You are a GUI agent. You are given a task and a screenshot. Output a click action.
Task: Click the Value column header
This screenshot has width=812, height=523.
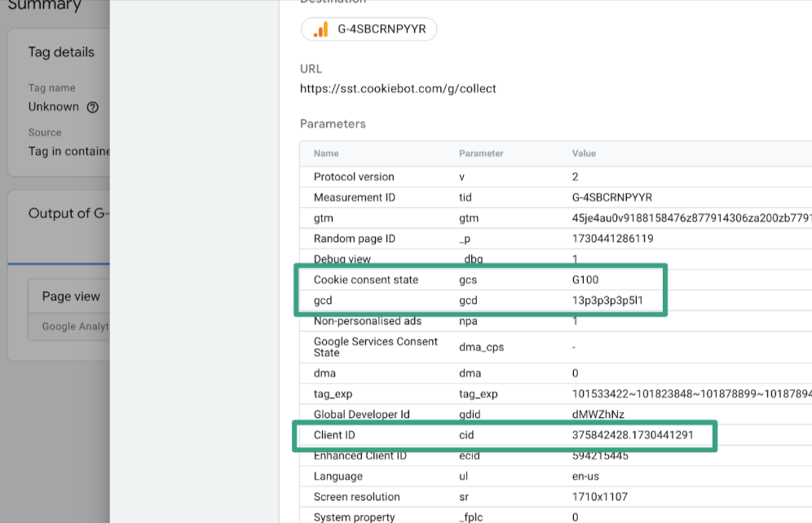pos(584,153)
